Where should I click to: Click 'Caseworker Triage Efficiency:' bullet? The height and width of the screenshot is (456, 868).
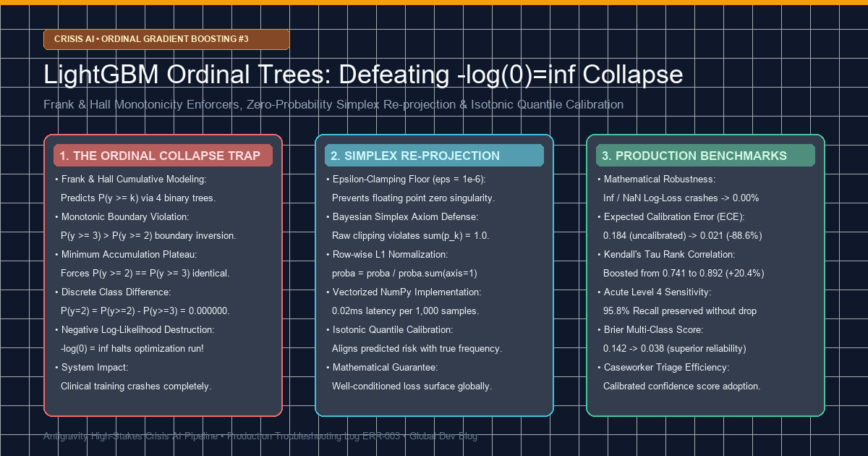665,367
